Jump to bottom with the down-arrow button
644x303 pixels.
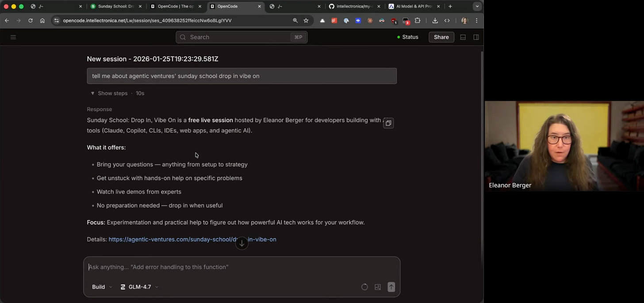[x=241, y=243]
